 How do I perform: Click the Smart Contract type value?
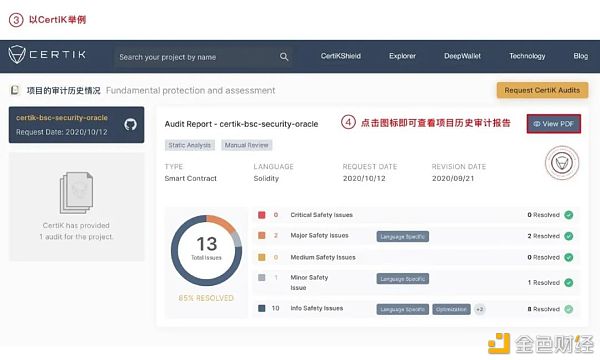191,179
